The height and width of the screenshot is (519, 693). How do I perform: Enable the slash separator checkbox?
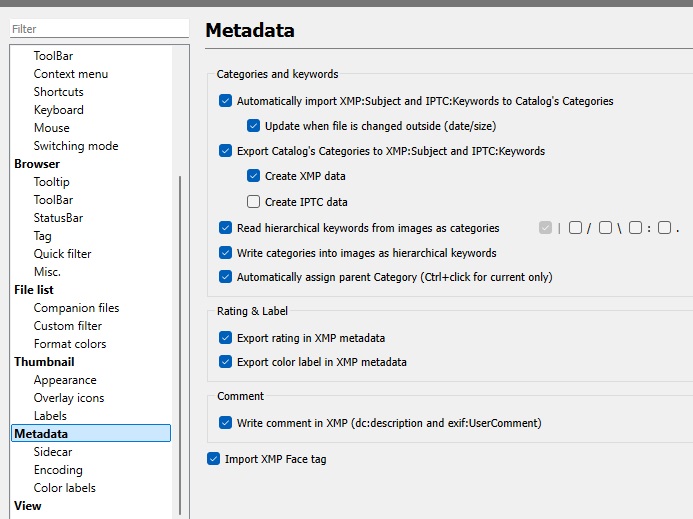click(x=575, y=228)
